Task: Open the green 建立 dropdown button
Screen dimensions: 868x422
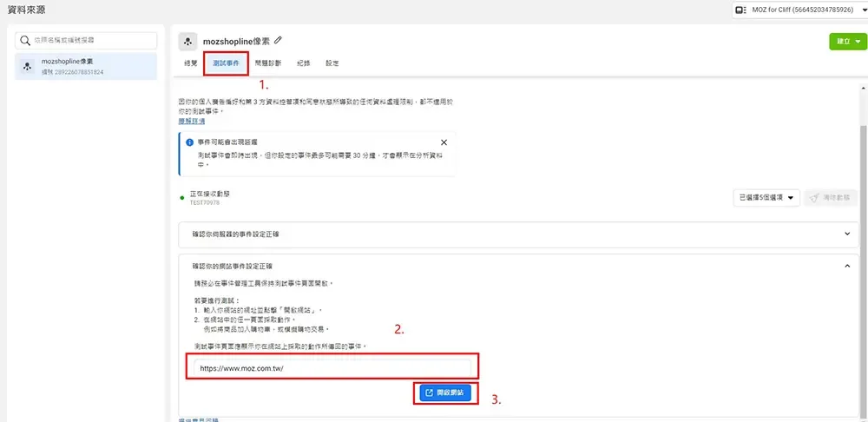Action: tap(847, 42)
